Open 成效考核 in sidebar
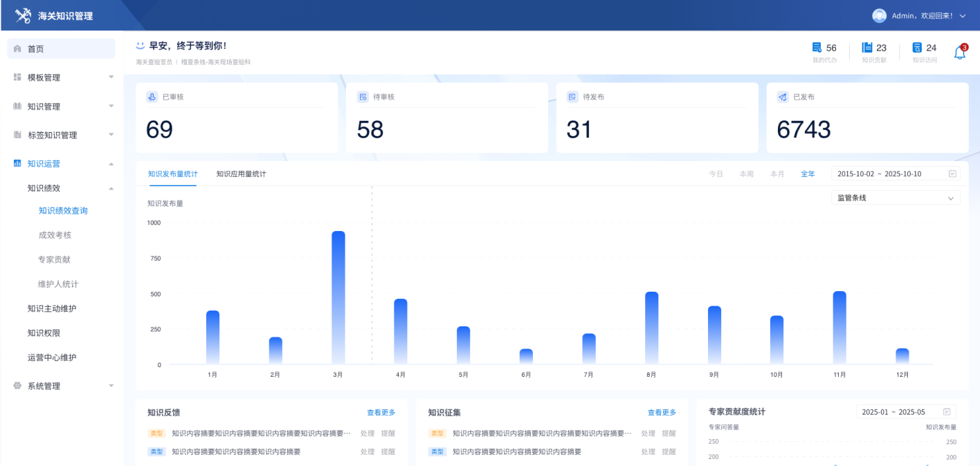 (x=55, y=235)
